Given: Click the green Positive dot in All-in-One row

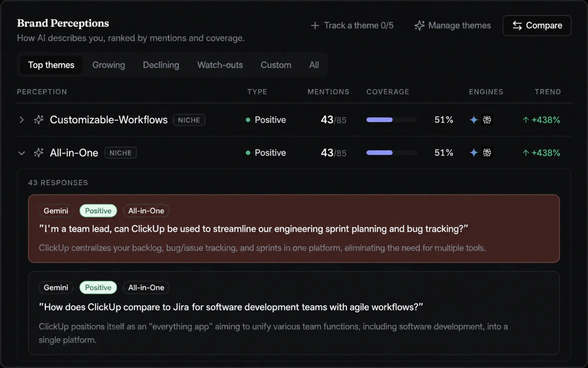Looking at the screenshot, I should [248, 153].
